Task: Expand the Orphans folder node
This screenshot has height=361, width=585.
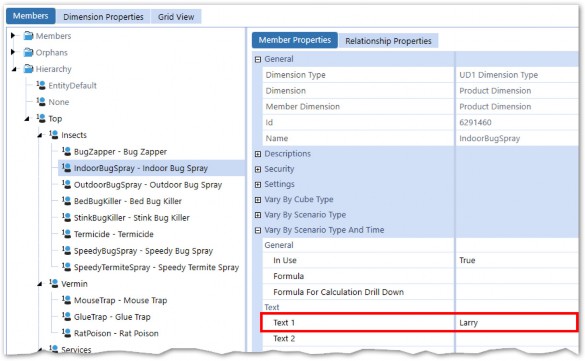Action: coord(13,52)
